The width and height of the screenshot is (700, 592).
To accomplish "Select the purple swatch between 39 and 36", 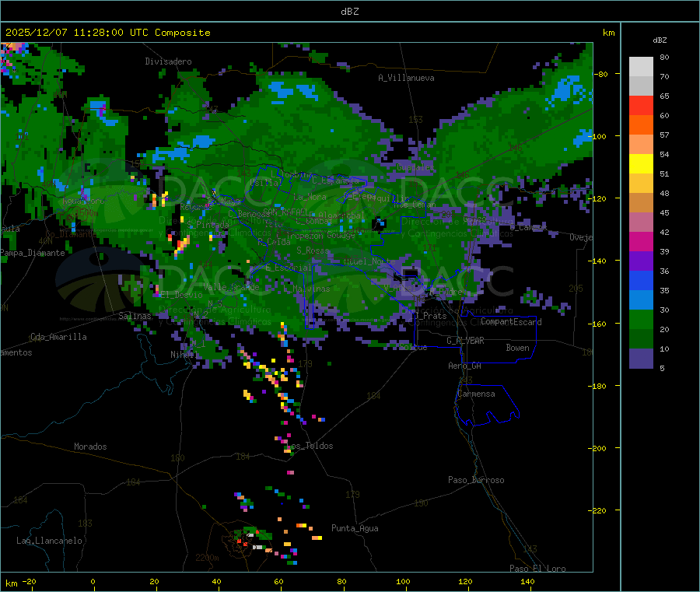I will point(641,261).
